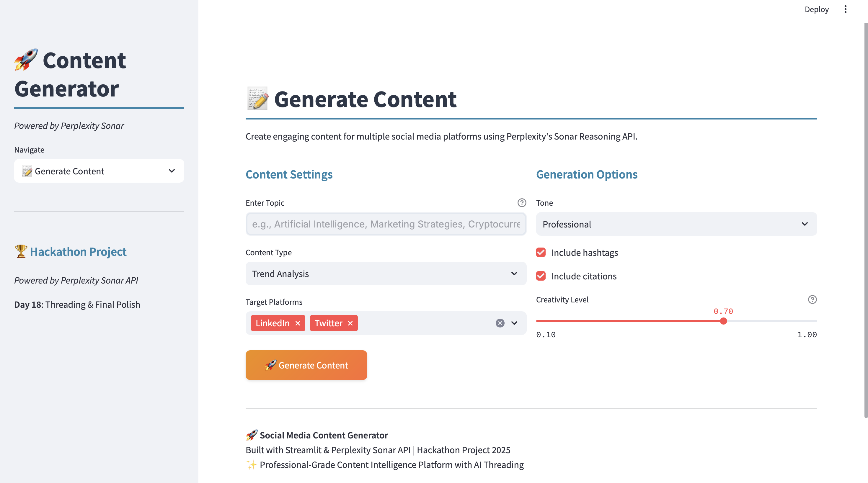Click the Hackathon Project heading link
The image size is (868, 483).
tap(78, 252)
